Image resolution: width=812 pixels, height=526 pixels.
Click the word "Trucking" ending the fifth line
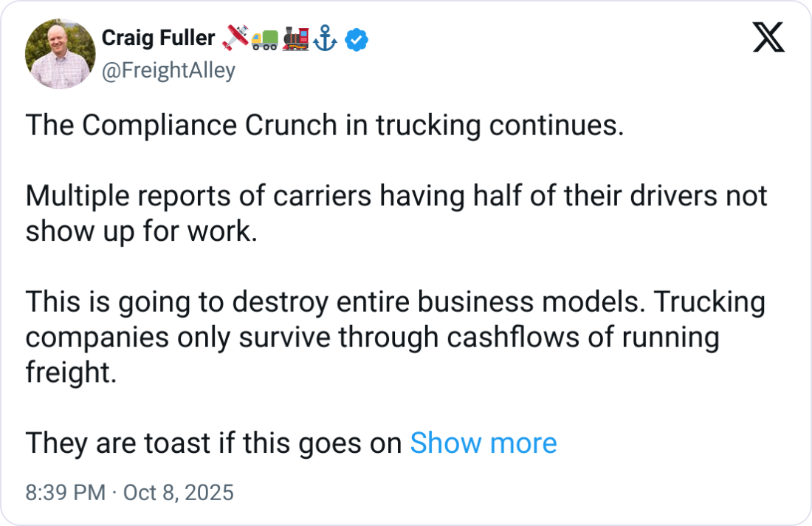coord(711,302)
